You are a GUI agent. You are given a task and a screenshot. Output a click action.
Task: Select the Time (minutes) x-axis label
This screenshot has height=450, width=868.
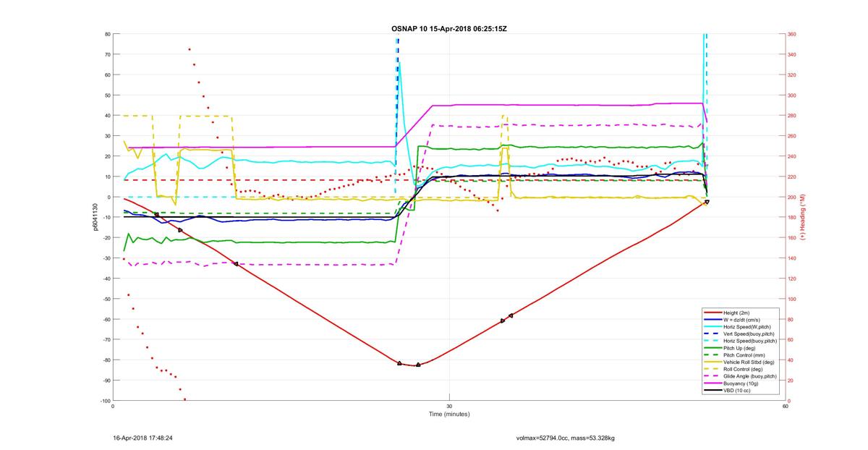(449, 414)
